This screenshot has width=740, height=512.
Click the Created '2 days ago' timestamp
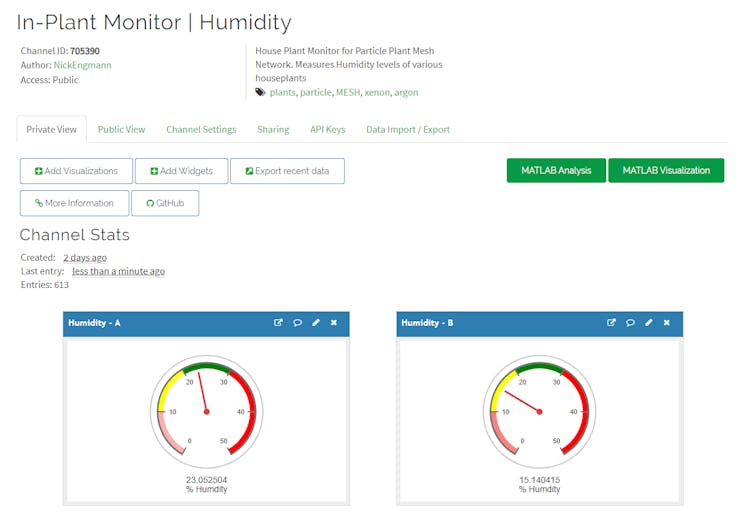click(x=85, y=258)
